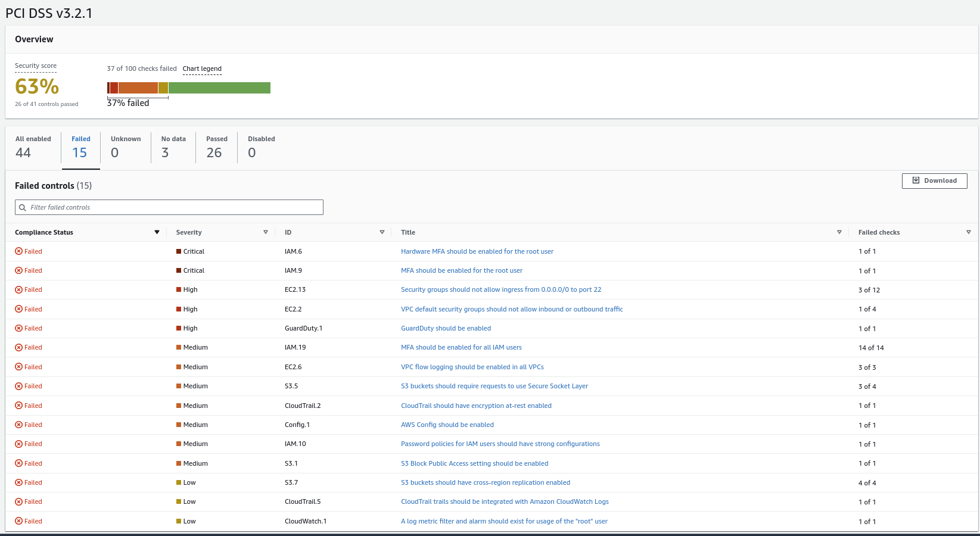Click the Failed status icon in Config.1 row
Screen dimensions: 980x536
(18, 425)
